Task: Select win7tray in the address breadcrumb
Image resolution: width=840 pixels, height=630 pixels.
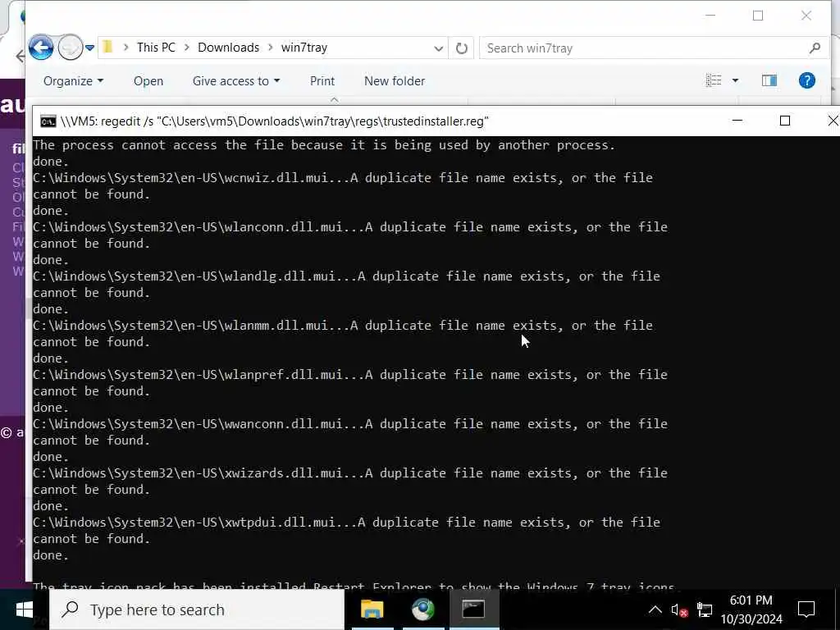Action: click(x=304, y=48)
